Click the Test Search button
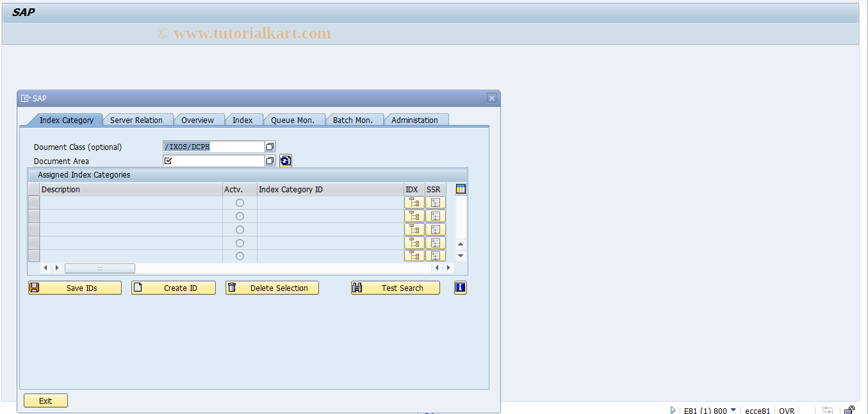868x414 pixels. (395, 287)
